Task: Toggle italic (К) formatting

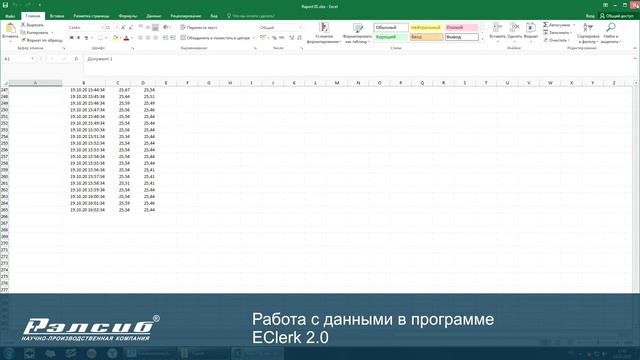Action: 79,38
